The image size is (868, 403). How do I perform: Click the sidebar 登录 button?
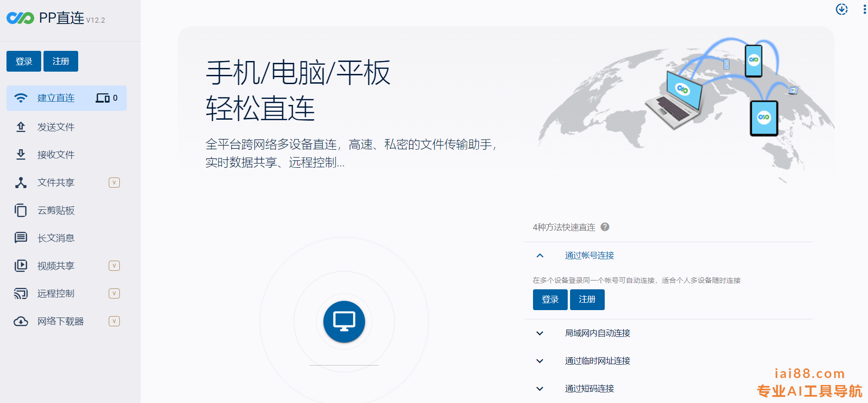point(24,61)
